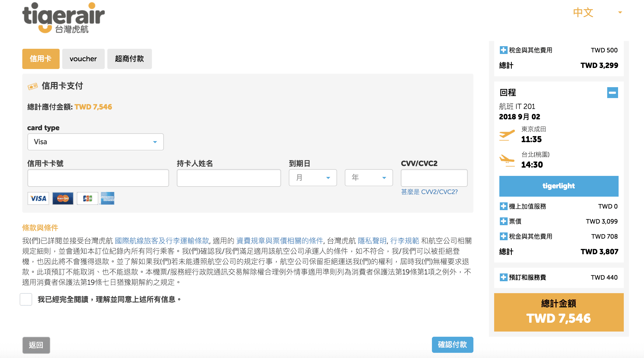Expand 機上加值服務 plus icon
The image size is (644, 358).
coord(503,206)
